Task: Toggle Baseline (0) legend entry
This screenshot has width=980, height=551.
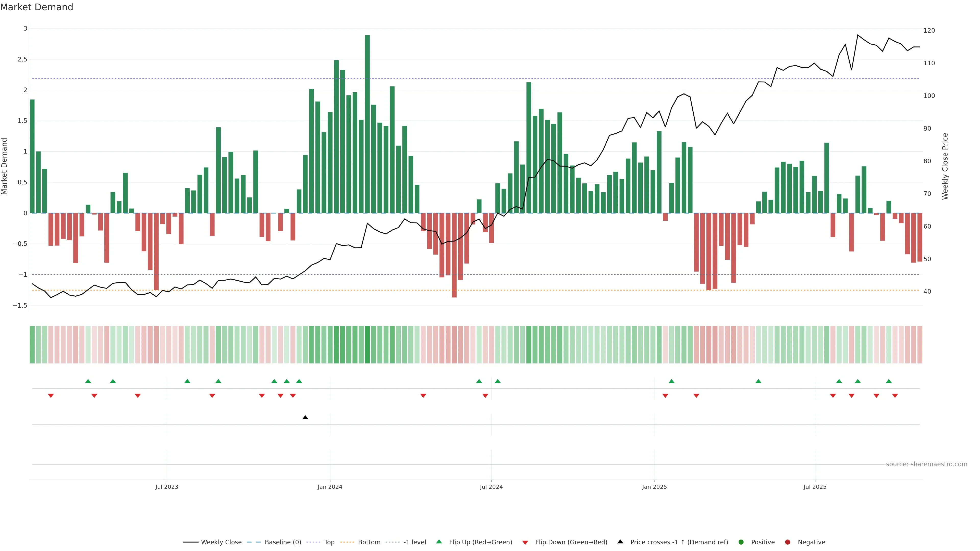Action: [283, 542]
